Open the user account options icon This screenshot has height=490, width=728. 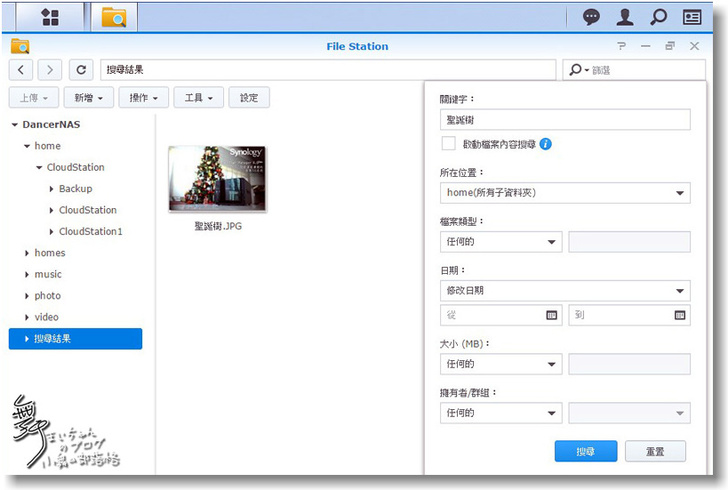[625, 17]
